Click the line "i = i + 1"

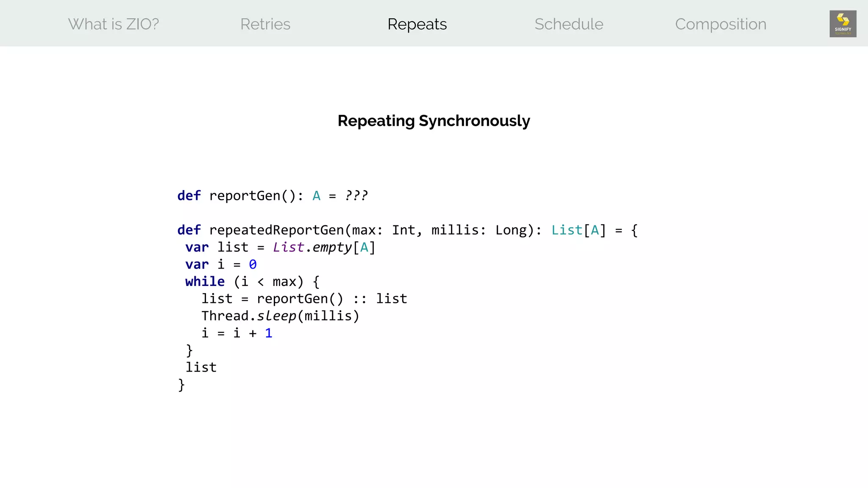click(x=236, y=333)
